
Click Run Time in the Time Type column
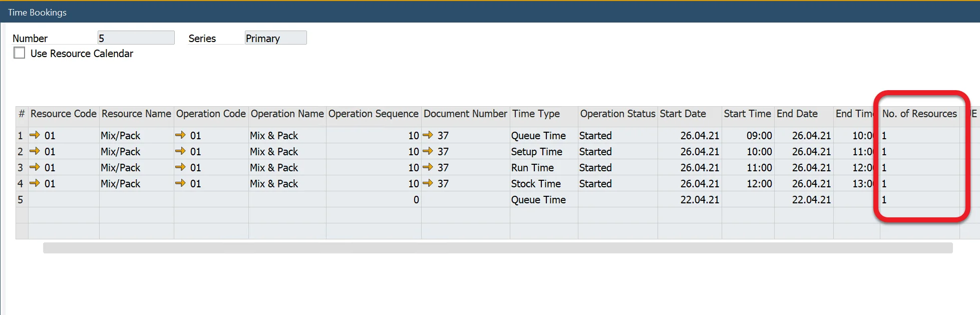(532, 168)
